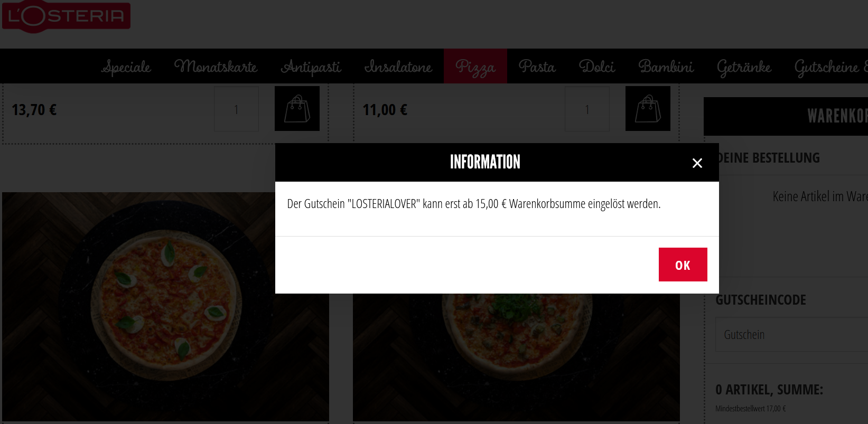Image resolution: width=868 pixels, height=424 pixels.
Task: Click the Warenkorb header panel
Action: pyautogui.click(x=786, y=116)
